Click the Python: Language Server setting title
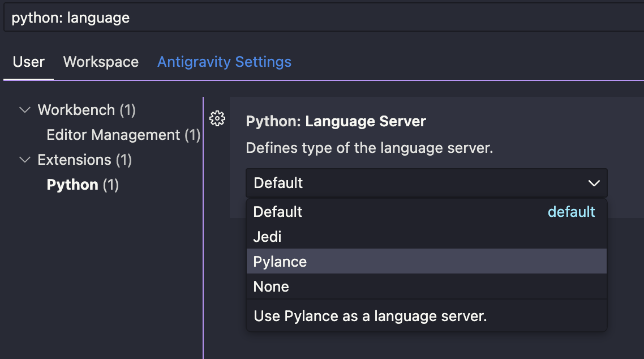 point(336,121)
